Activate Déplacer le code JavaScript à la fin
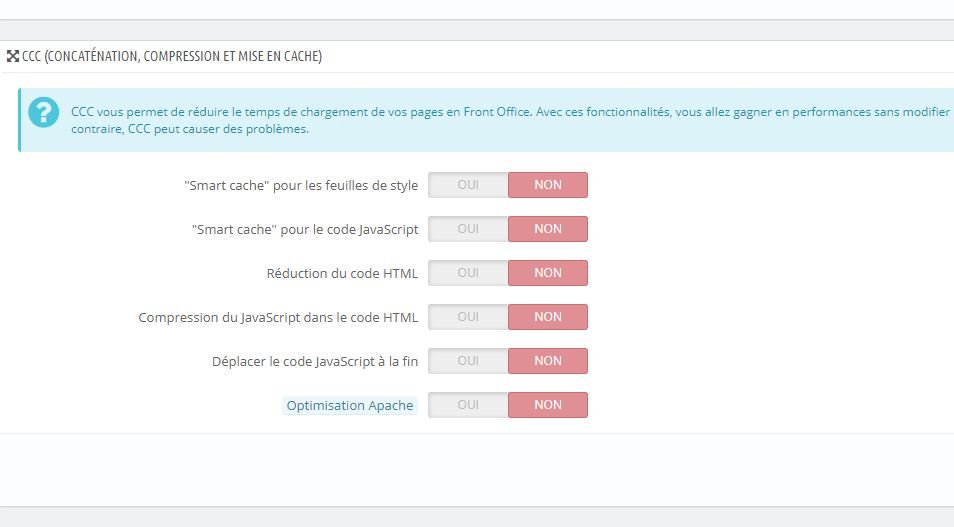 click(468, 361)
